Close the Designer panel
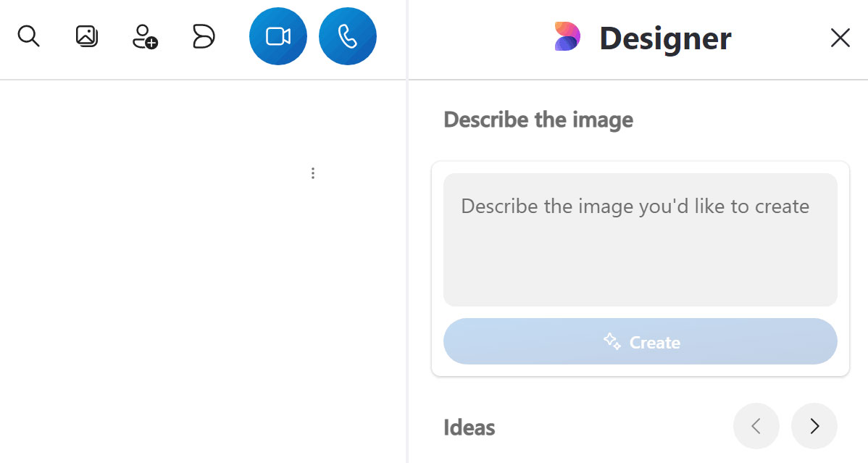Image resolution: width=868 pixels, height=463 pixels. click(840, 38)
